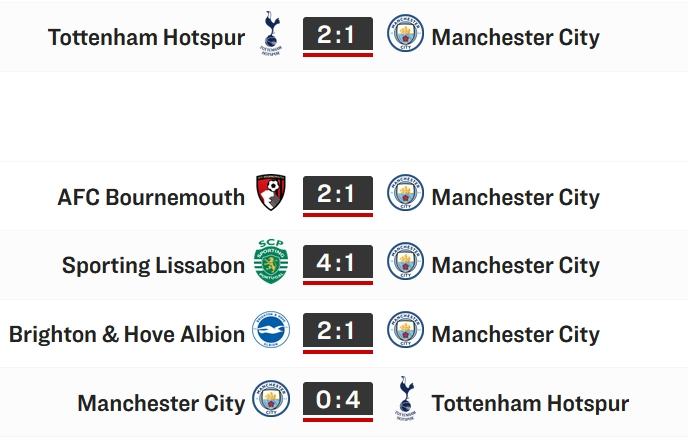Click the Tottenham Hotspur name in the bottom row

(x=530, y=404)
